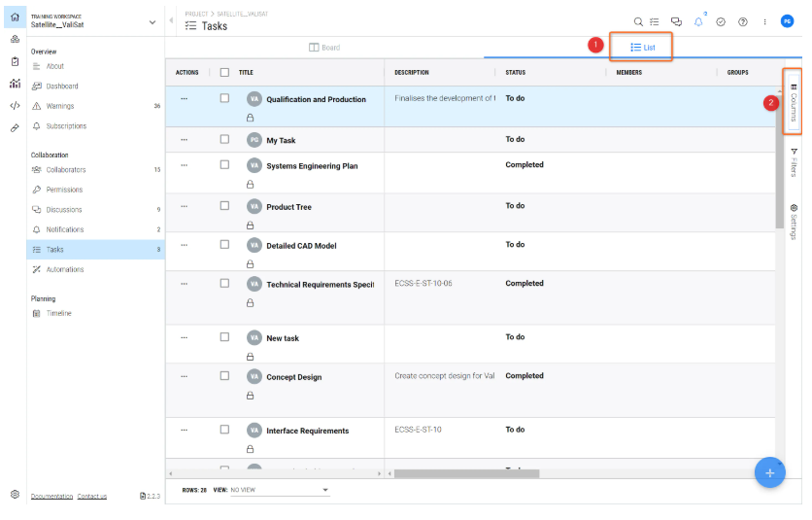Open the notifications bell in header
The height and width of the screenshot is (520, 812).
tap(698, 21)
